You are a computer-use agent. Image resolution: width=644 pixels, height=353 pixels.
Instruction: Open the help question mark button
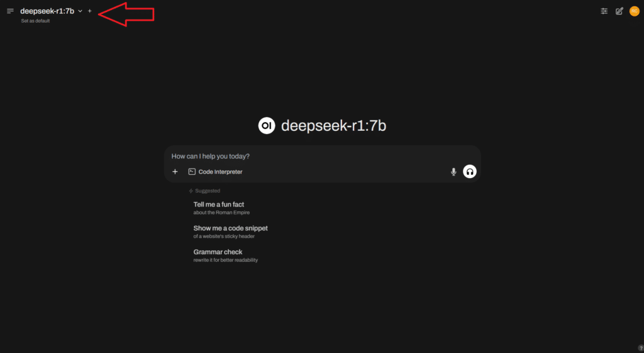[640, 348]
